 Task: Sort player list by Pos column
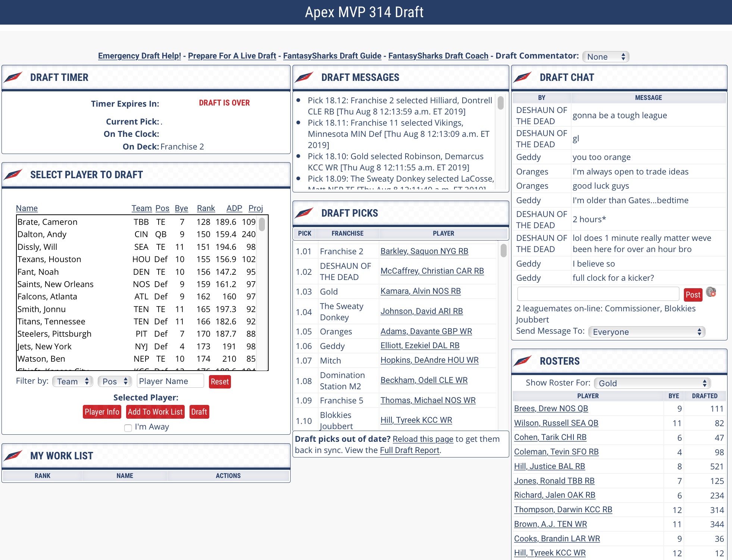[x=162, y=208]
